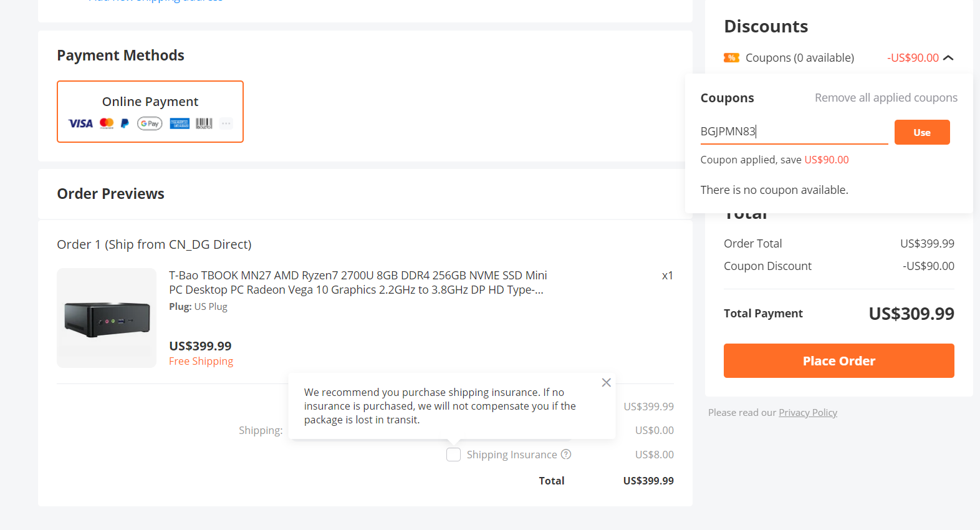Click the Coupon Discount -US$90.00 summary value
Screen dimensions: 980x530
928,266
